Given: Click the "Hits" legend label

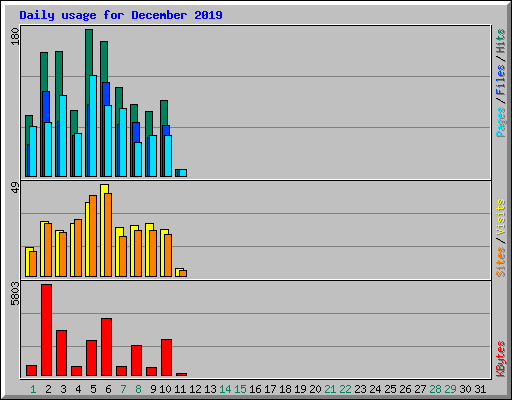Looking at the screenshot, I should 500,41.
